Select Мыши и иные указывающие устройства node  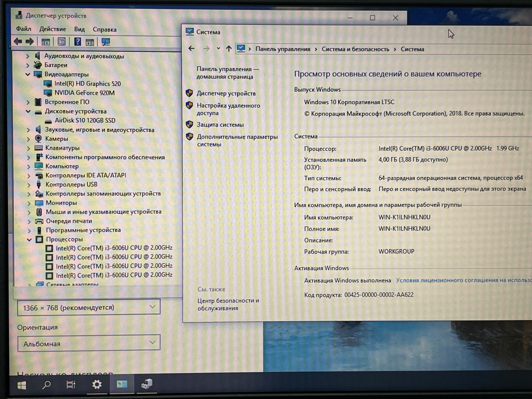pyautogui.click(x=104, y=212)
